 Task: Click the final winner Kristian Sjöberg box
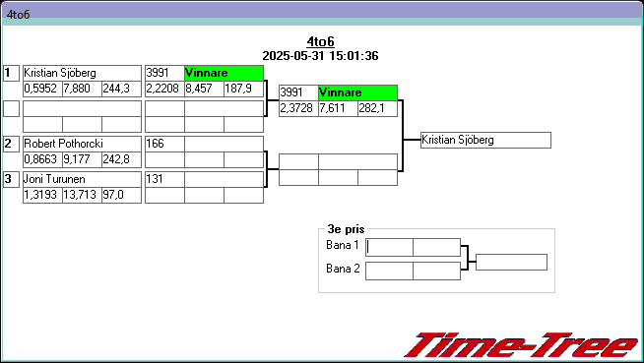pos(485,140)
